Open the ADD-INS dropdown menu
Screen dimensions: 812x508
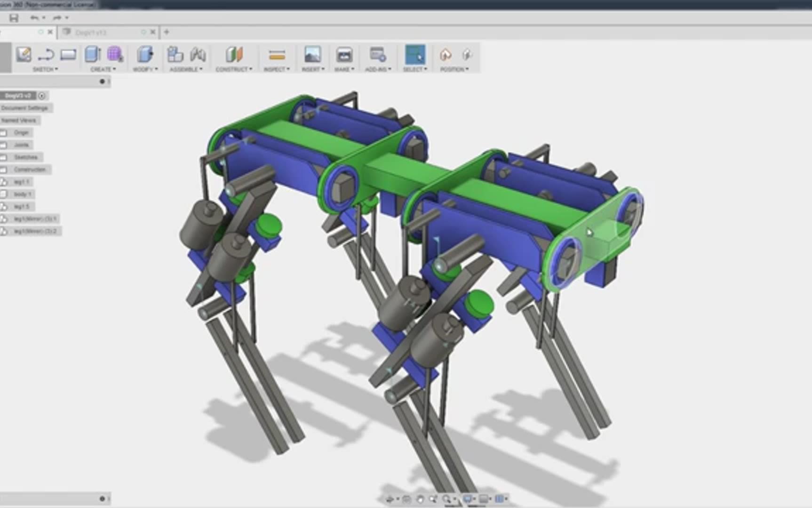tap(378, 69)
